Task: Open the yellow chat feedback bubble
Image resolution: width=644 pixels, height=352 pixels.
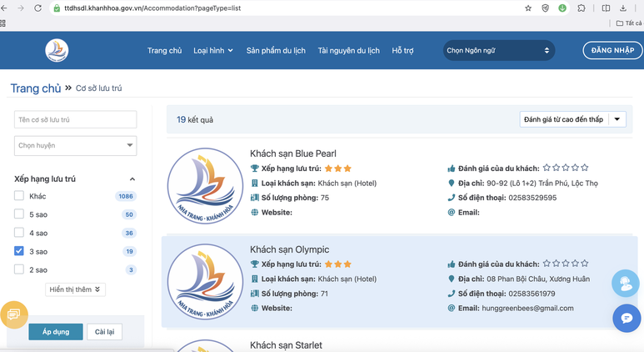Action: point(14,314)
